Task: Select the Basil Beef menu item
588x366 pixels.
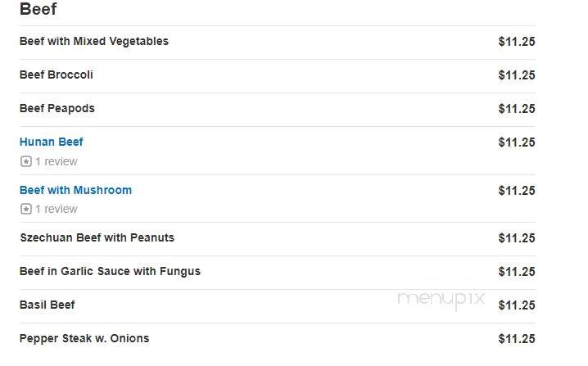Action: click(47, 305)
